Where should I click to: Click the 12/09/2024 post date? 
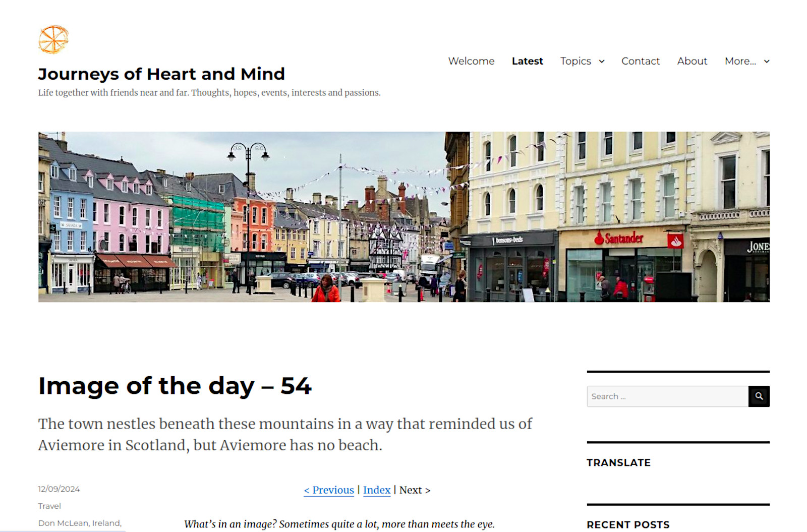[x=59, y=489]
